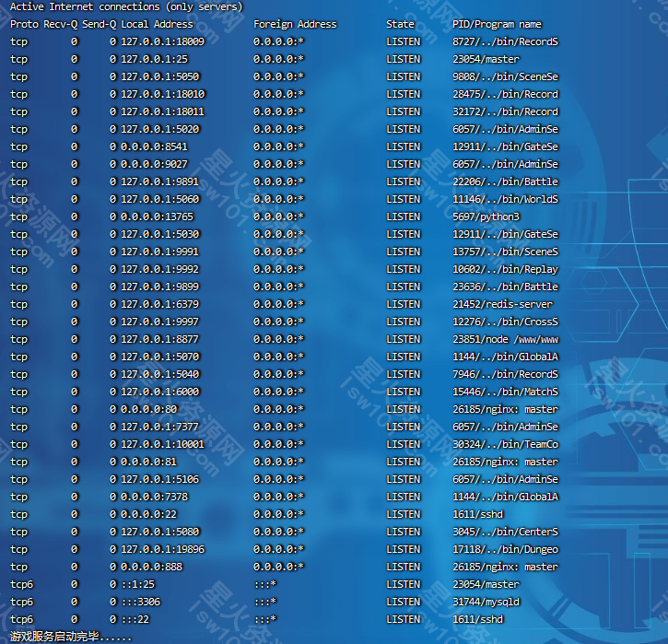This screenshot has height=644, width=668.
Task: Click the 'PID/Program name' column header
Action: 497,24
